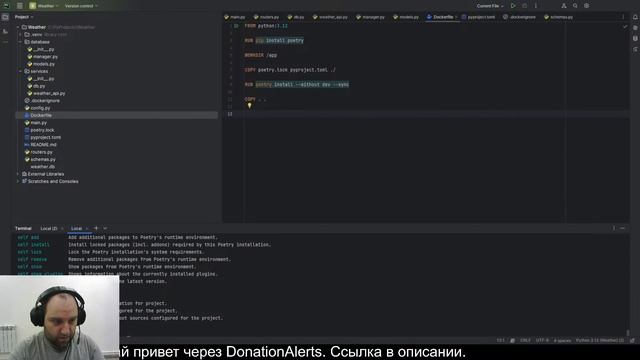Open the Weather project dropdown
Viewport: 640px width, 360px height.
pos(44,6)
